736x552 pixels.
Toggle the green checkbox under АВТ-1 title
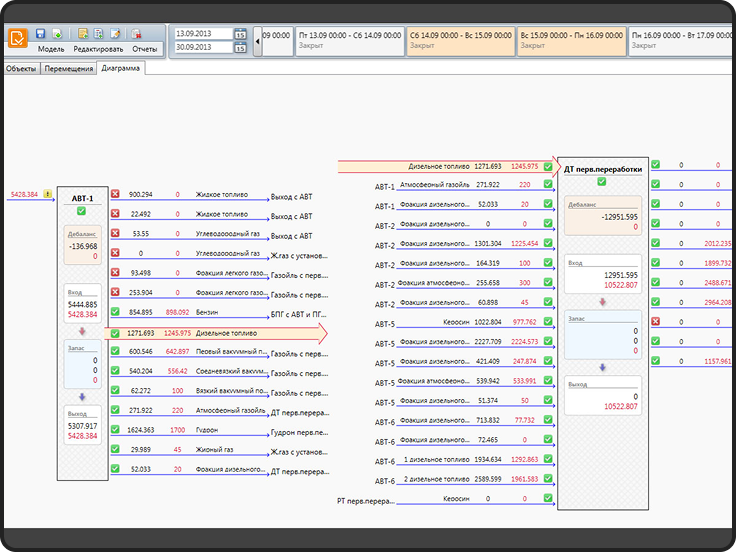point(81,212)
